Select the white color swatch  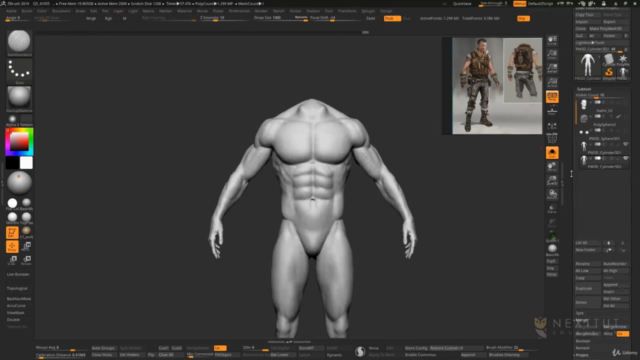coord(26,163)
